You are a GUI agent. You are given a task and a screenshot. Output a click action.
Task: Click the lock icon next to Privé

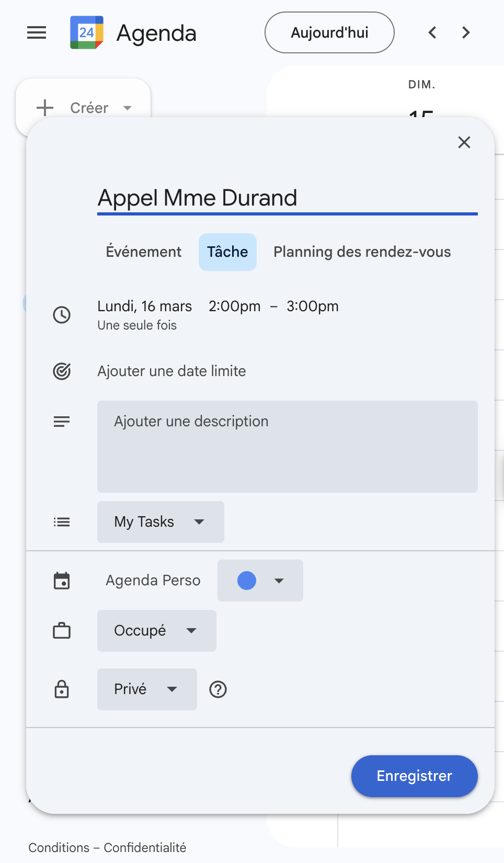[x=62, y=689]
